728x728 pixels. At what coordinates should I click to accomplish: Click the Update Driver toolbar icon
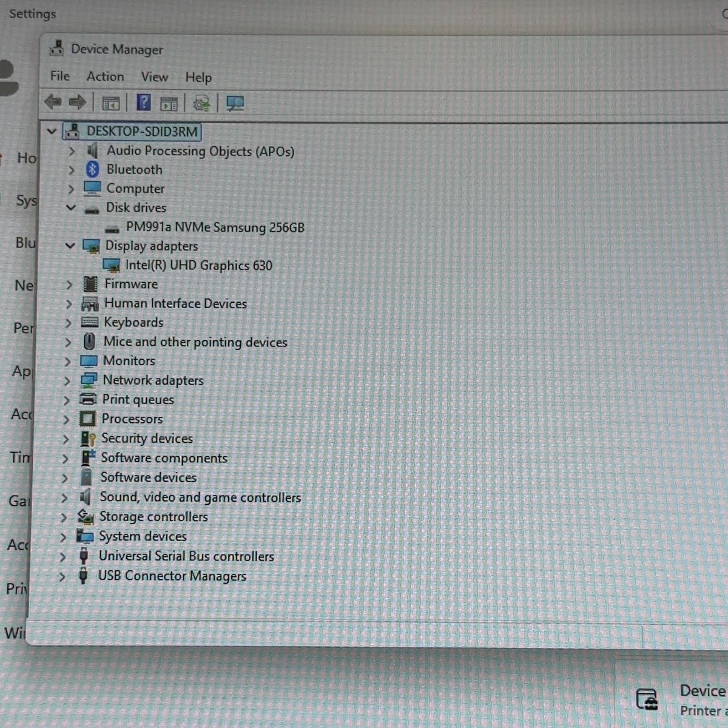tap(201, 104)
